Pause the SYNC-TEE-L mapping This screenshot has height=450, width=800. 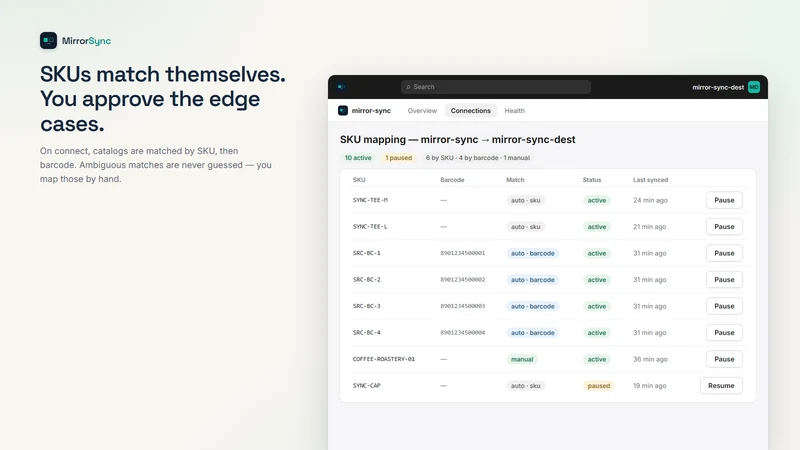[x=724, y=227]
